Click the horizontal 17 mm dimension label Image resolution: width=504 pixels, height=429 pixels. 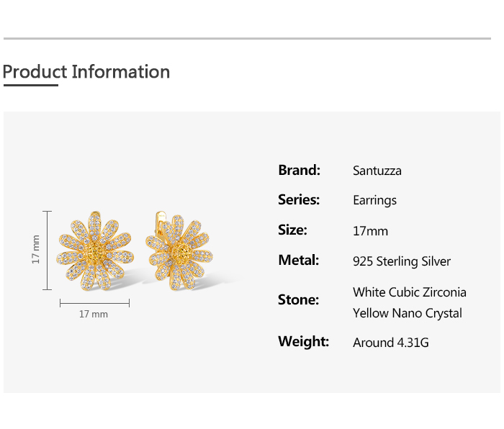pos(94,315)
